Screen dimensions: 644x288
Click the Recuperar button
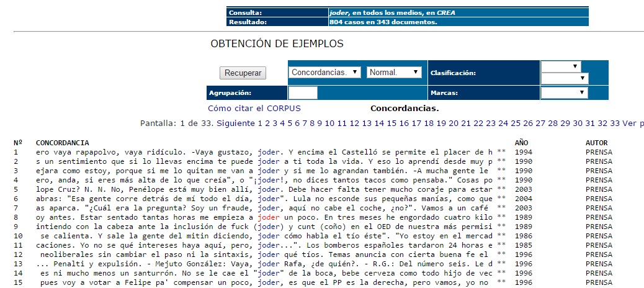tap(243, 73)
